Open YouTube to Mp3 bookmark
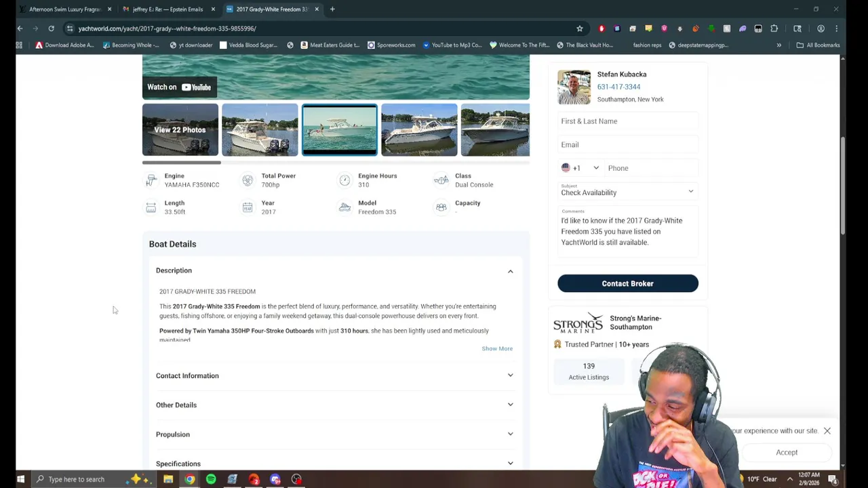868x488 pixels. [452, 45]
